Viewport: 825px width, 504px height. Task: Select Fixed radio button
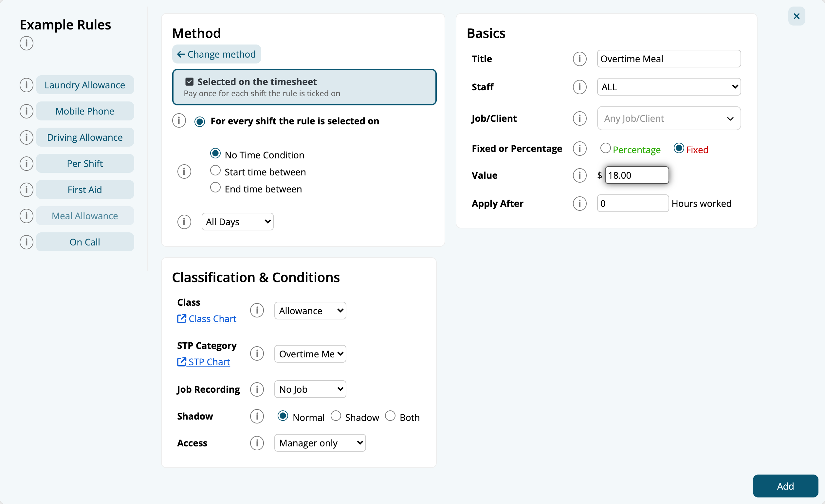(679, 148)
